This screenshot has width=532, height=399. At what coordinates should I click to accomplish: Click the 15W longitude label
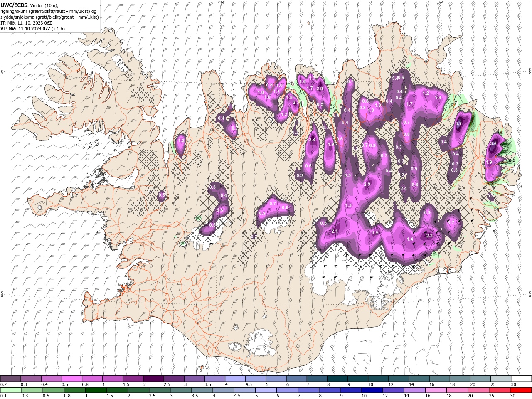[x=440, y=2]
